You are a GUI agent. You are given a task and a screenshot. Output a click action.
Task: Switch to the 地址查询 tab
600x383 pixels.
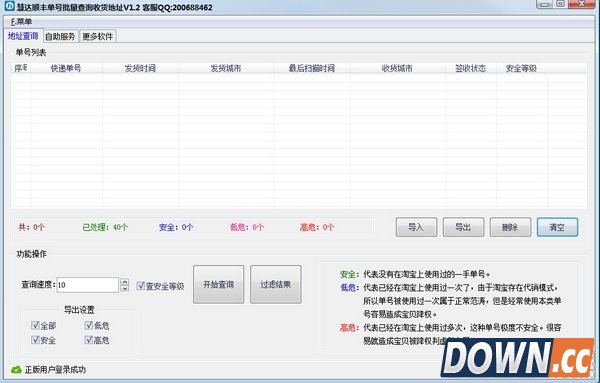pos(23,36)
